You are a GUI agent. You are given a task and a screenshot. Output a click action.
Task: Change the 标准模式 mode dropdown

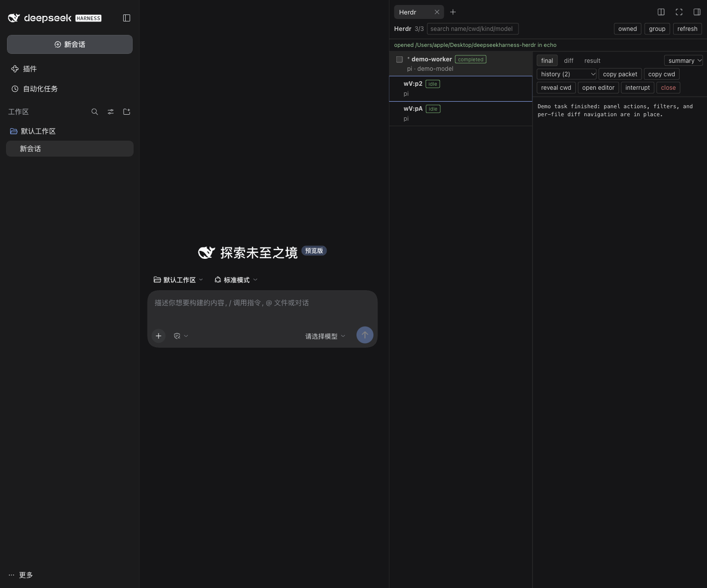[236, 280]
